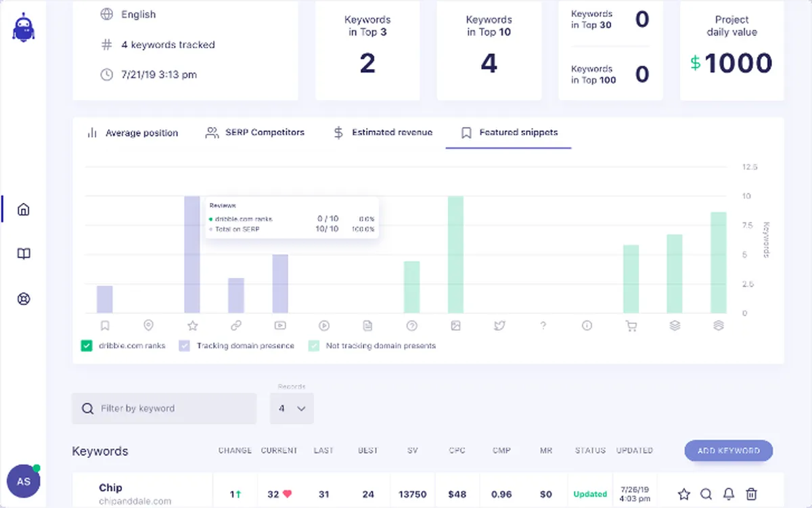Screen dimensions: 812x508
Task: Click the ADD KEYWORD button
Action: [x=729, y=451]
